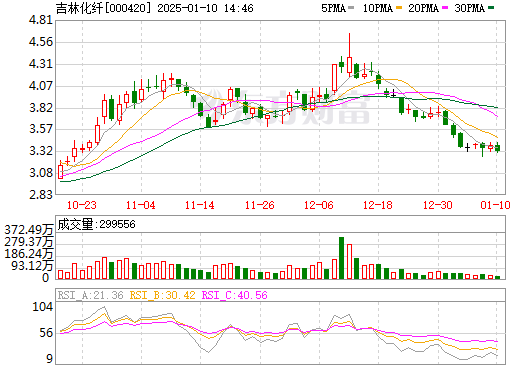
Task: Select the 11-04 date label
Action: pos(141,205)
